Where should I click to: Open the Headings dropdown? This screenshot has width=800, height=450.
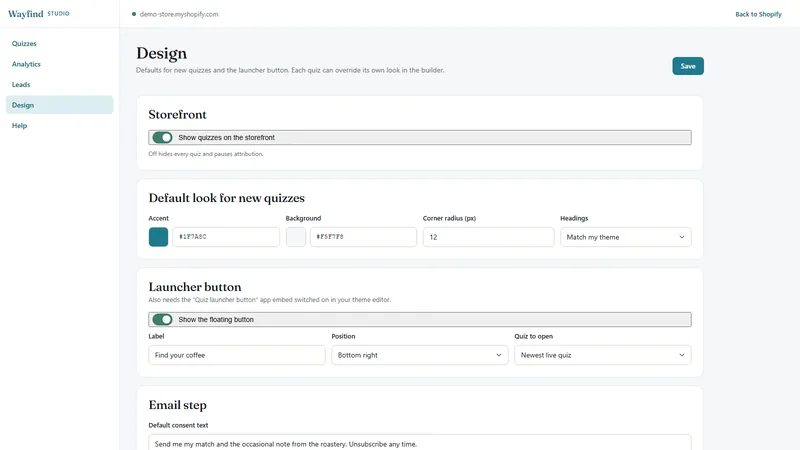(x=626, y=237)
